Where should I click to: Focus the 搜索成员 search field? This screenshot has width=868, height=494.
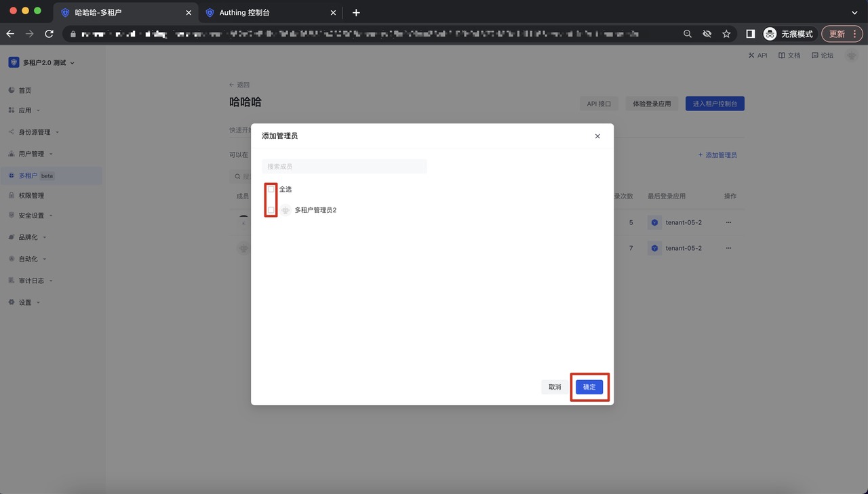pos(344,166)
